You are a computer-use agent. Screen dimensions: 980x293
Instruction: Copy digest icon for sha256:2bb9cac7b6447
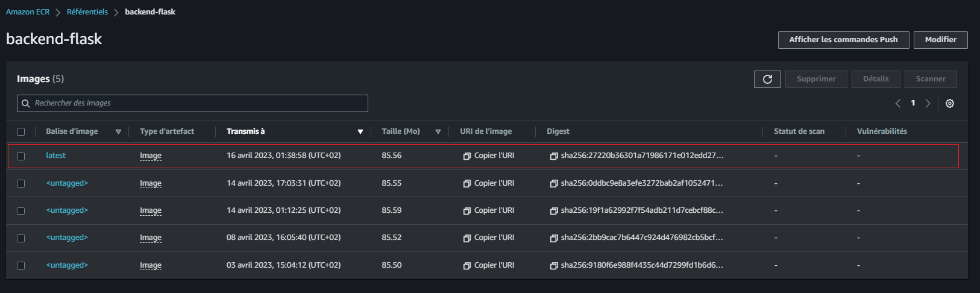554,238
